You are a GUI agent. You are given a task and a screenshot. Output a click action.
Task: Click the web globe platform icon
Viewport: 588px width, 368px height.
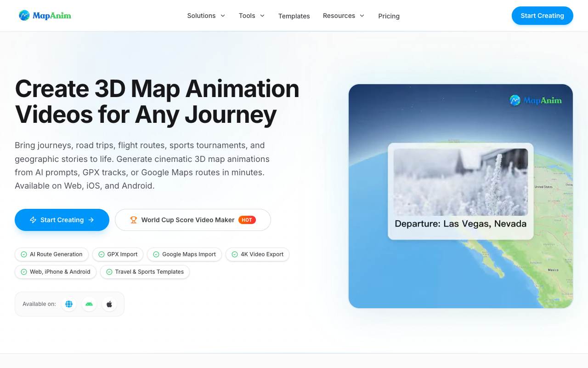pyautogui.click(x=69, y=304)
